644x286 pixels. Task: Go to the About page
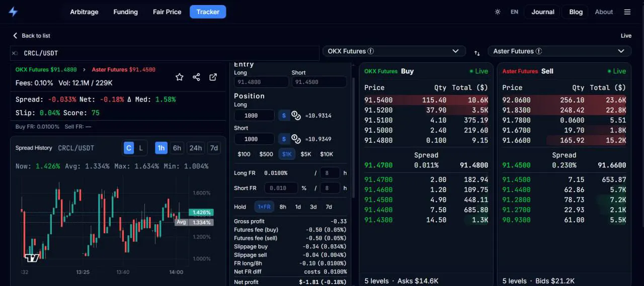click(x=604, y=12)
